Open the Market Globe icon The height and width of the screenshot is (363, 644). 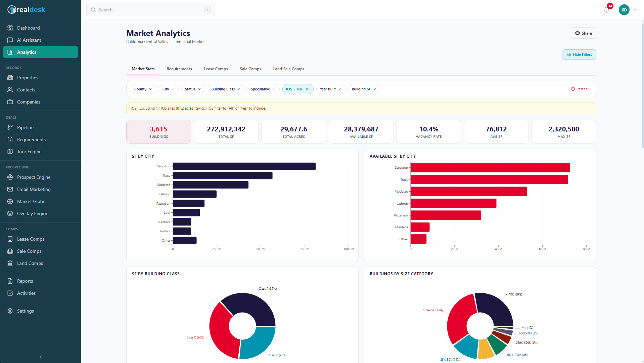(10, 201)
